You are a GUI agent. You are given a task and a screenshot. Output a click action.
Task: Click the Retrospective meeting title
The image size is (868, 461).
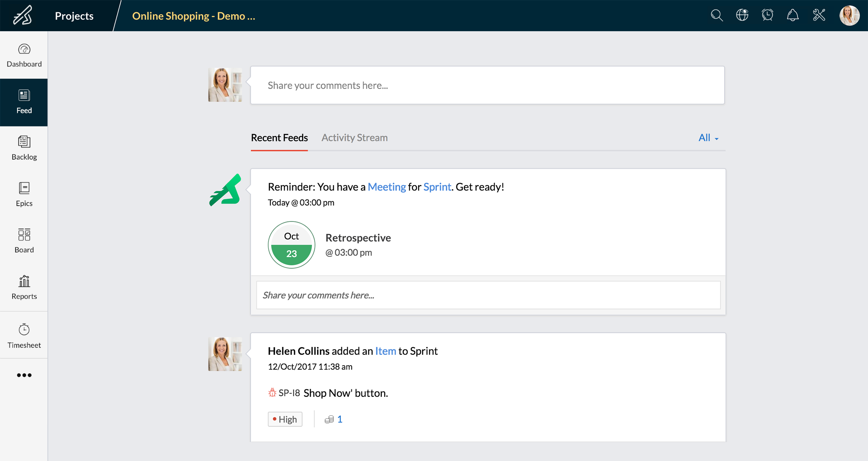coord(358,238)
